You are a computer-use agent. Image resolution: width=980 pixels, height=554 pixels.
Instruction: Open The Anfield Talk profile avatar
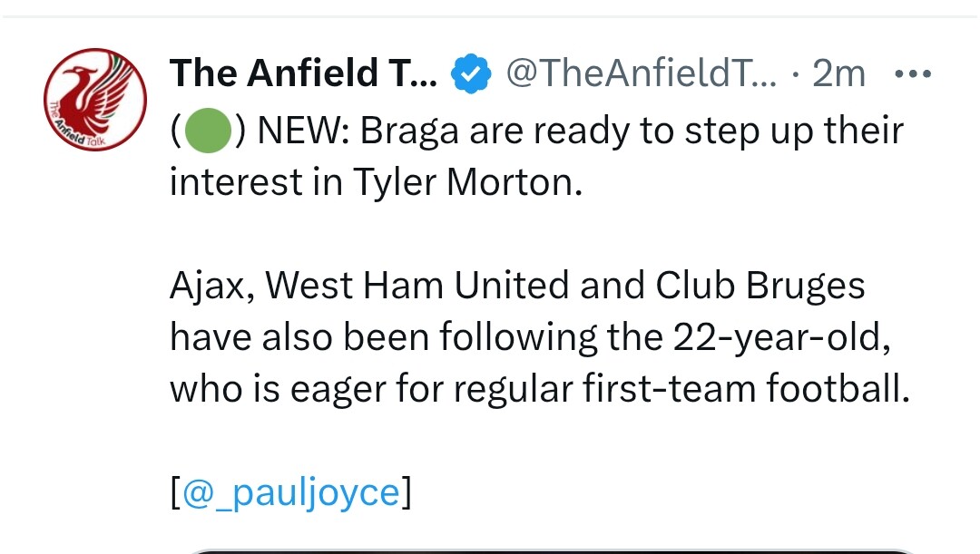(x=95, y=102)
